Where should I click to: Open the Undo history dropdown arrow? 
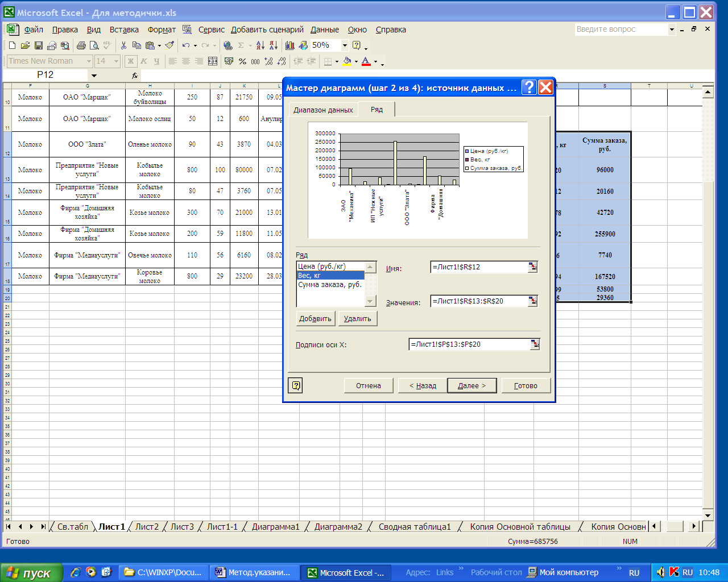[195, 45]
